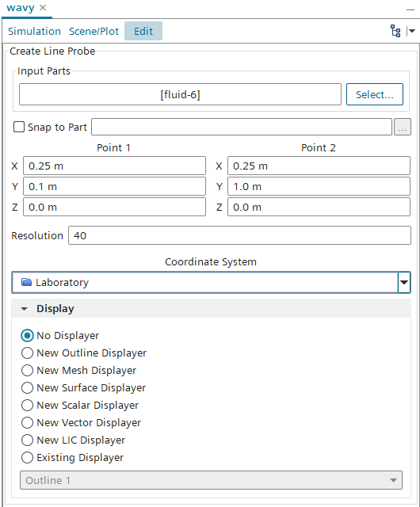Screen dimensions: 420x507
Task: Click the Laboratory folder icon
Action: [26, 282]
